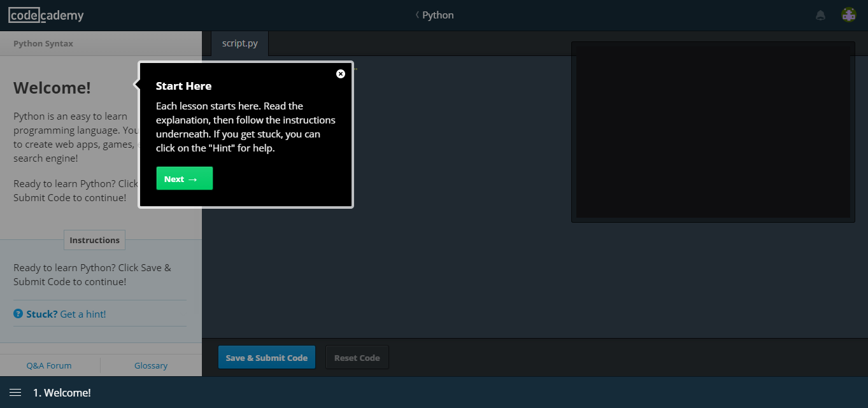Open the notifications bell

(820, 15)
